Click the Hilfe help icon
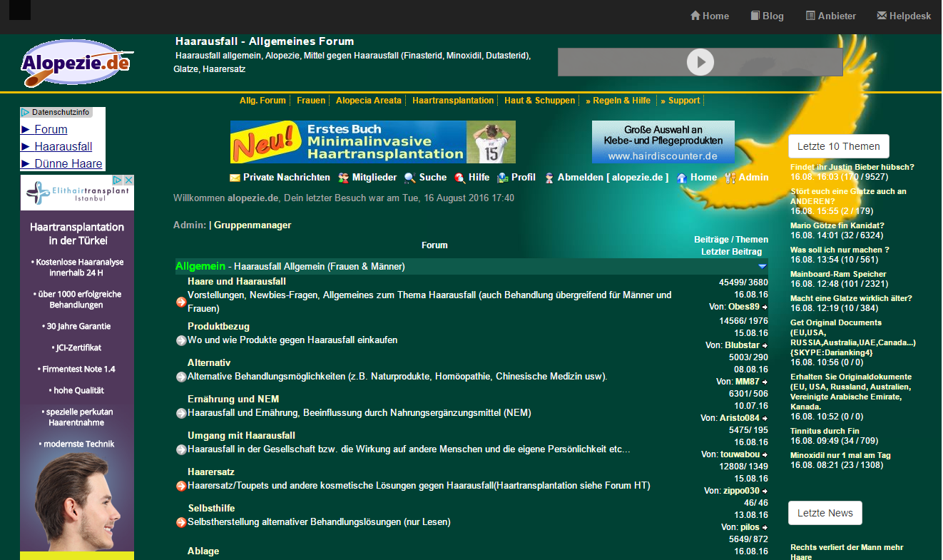The height and width of the screenshot is (560, 943). [460, 178]
